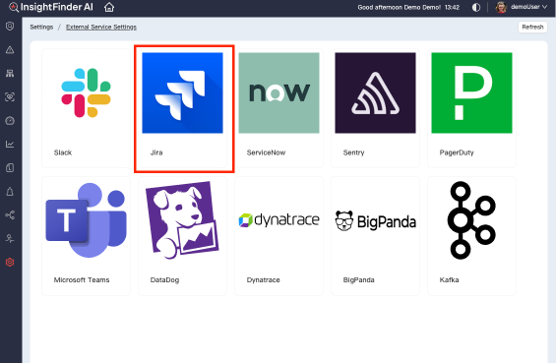
Task: Click the Kafka label text
Action: 449,280
